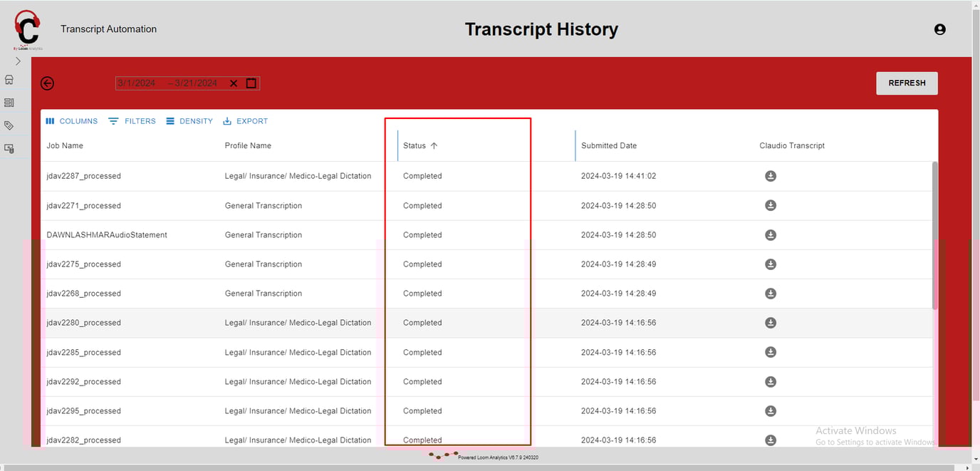Expand the collapsed sidebar with the chevron
Viewport: 980px width, 471px height.
tap(17, 61)
